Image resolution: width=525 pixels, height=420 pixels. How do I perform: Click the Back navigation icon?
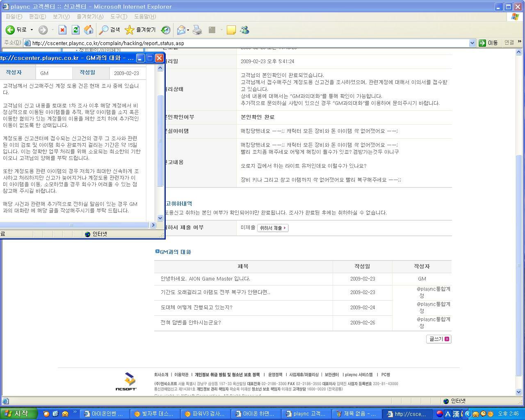tap(9, 30)
